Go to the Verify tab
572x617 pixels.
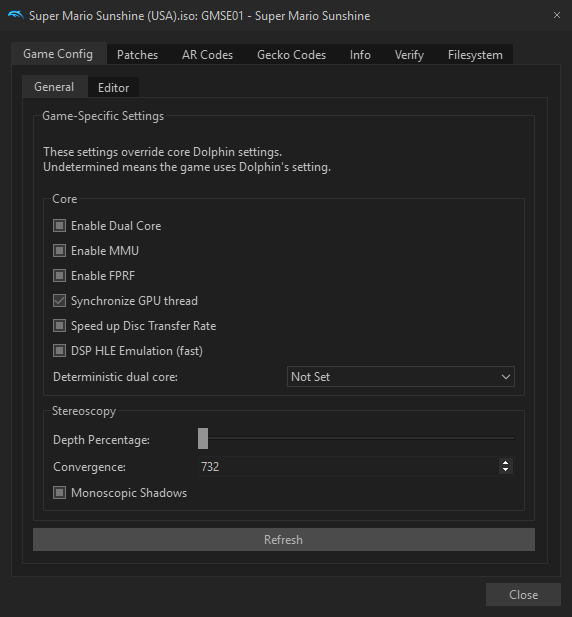pos(409,55)
